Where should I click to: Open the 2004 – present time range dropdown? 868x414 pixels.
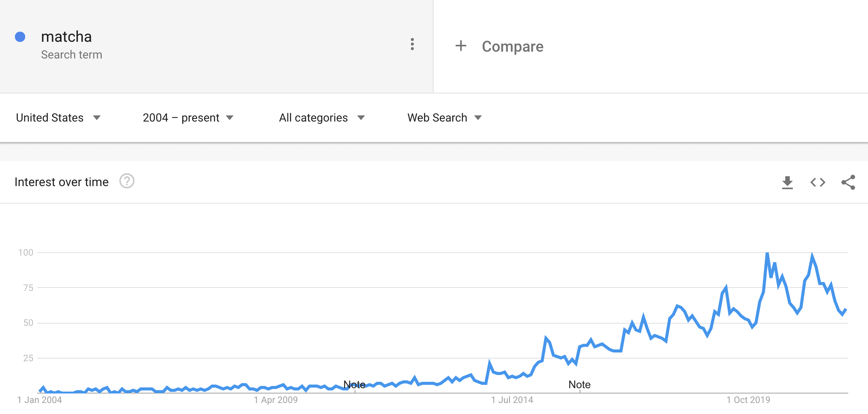188,118
